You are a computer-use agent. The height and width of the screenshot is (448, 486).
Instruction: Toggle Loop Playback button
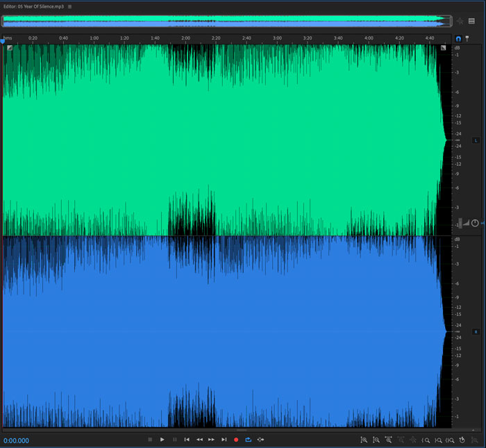tap(249, 440)
